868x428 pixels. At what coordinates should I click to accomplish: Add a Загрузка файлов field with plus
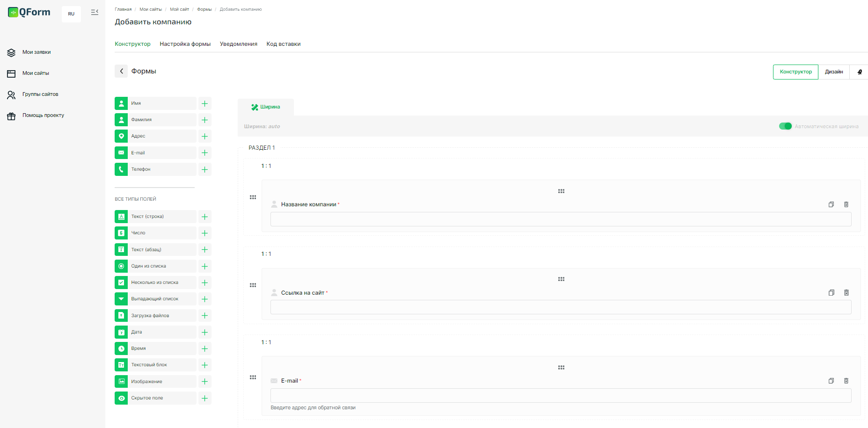coord(204,316)
